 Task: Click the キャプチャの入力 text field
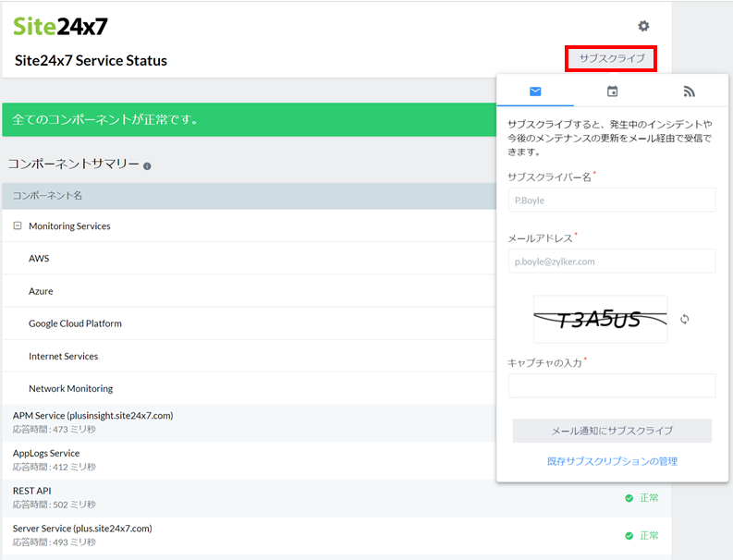612,385
